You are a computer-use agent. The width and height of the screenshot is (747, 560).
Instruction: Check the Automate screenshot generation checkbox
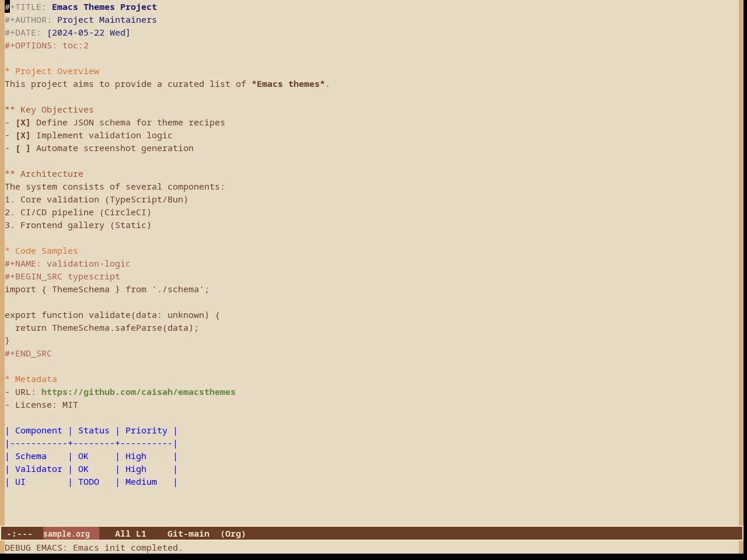pos(23,148)
